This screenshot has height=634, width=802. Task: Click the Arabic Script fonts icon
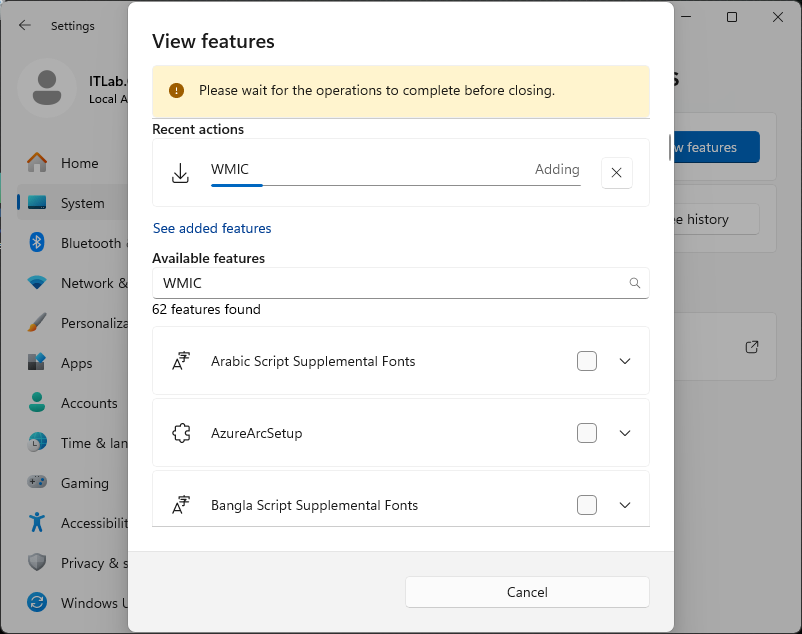(x=181, y=361)
